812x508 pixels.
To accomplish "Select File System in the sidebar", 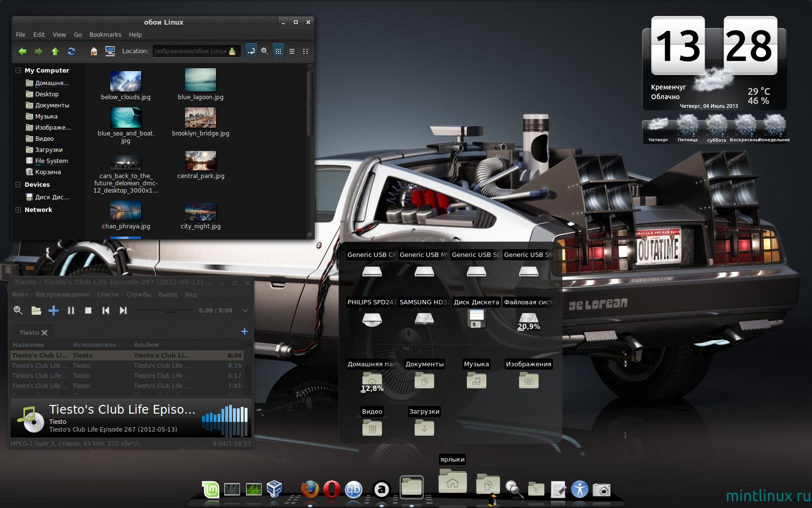I will coord(51,161).
